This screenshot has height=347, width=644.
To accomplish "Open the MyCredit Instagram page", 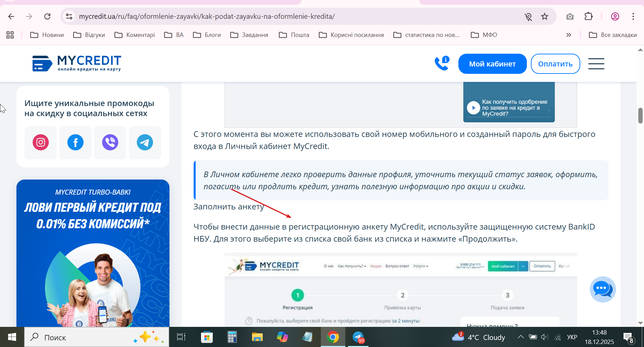I will (x=41, y=143).
